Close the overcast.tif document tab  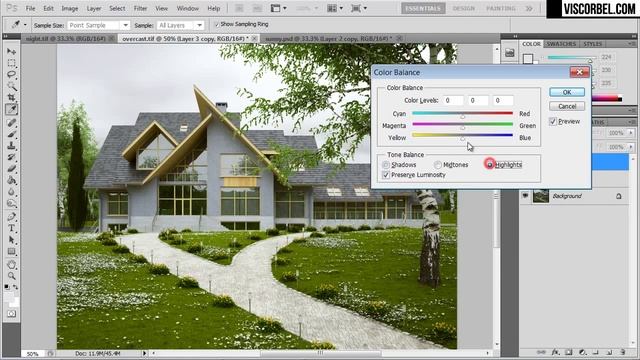click(x=254, y=38)
